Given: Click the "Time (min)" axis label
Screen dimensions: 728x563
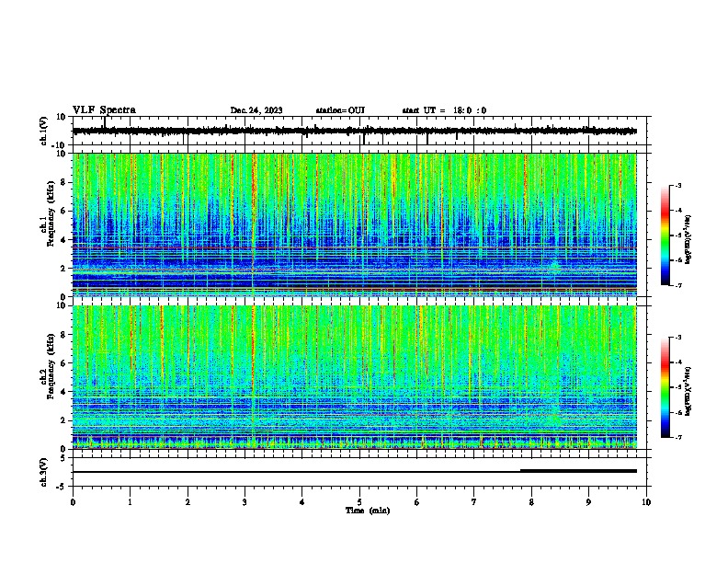Looking at the screenshot, I should coord(368,511).
